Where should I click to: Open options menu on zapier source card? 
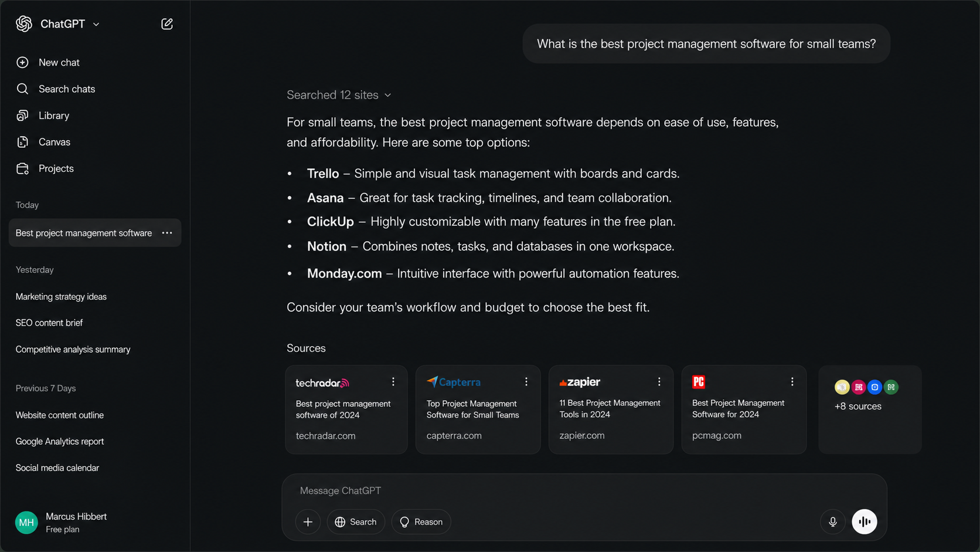point(659,382)
